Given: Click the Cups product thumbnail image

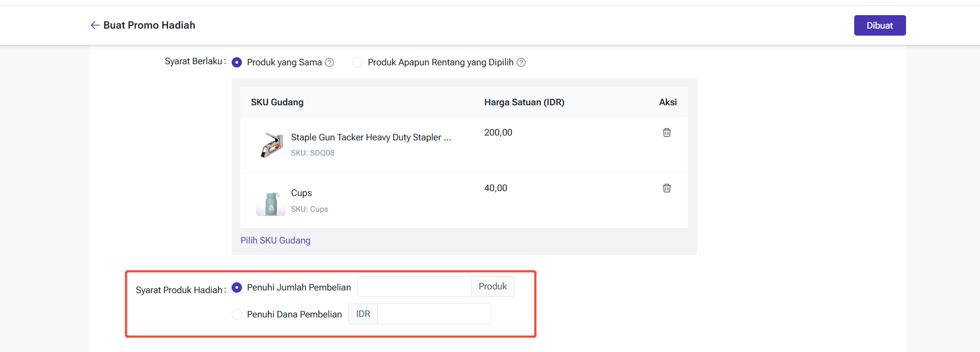Looking at the screenshot, I should [271, 203].
